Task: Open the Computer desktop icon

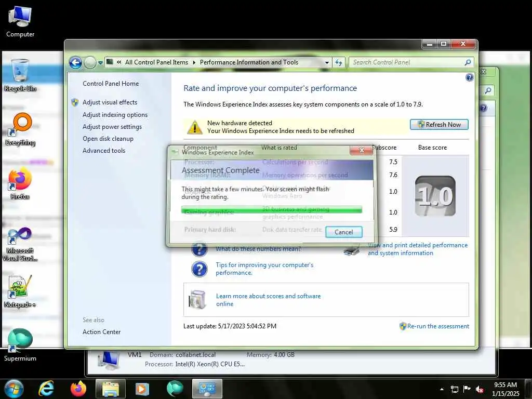Action: [20, 21]
